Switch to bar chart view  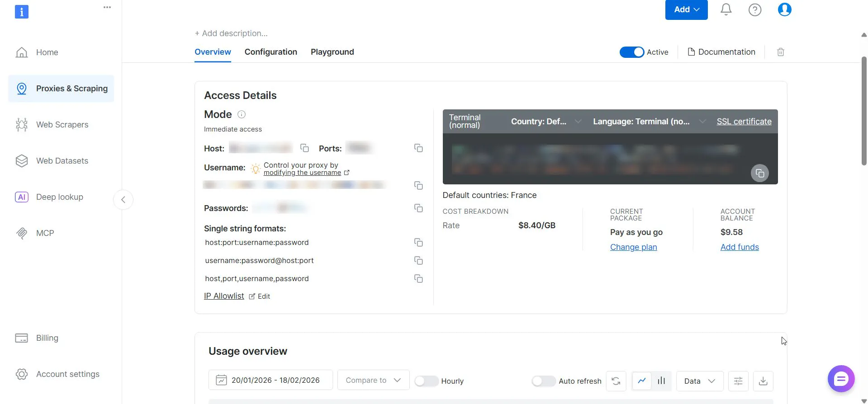point(661,381)
